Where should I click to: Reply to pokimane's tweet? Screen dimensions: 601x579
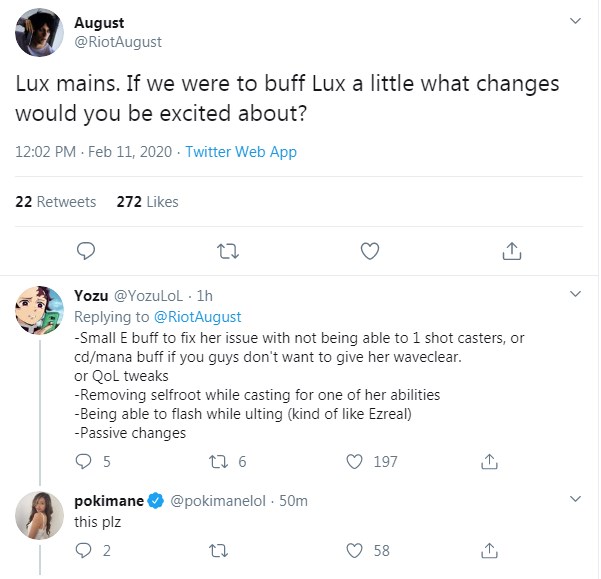click(86, 551)
